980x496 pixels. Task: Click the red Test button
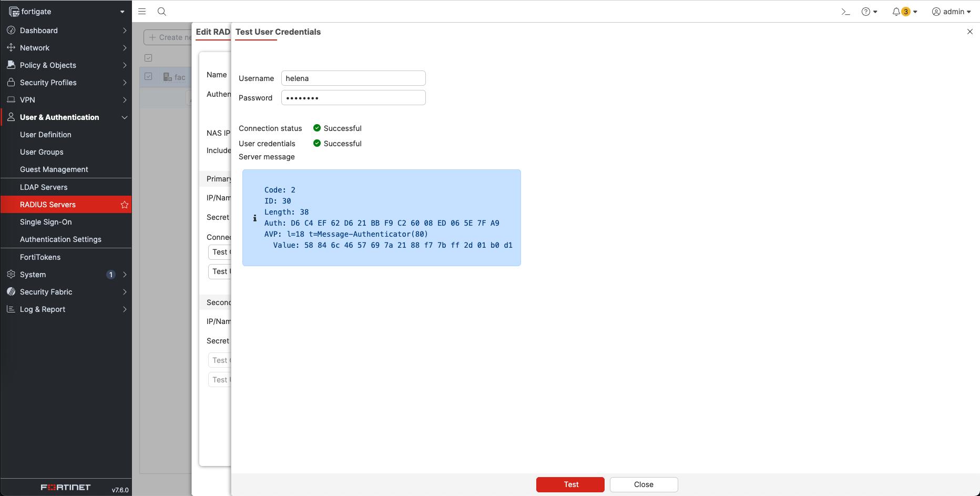(x=570, y=484)
